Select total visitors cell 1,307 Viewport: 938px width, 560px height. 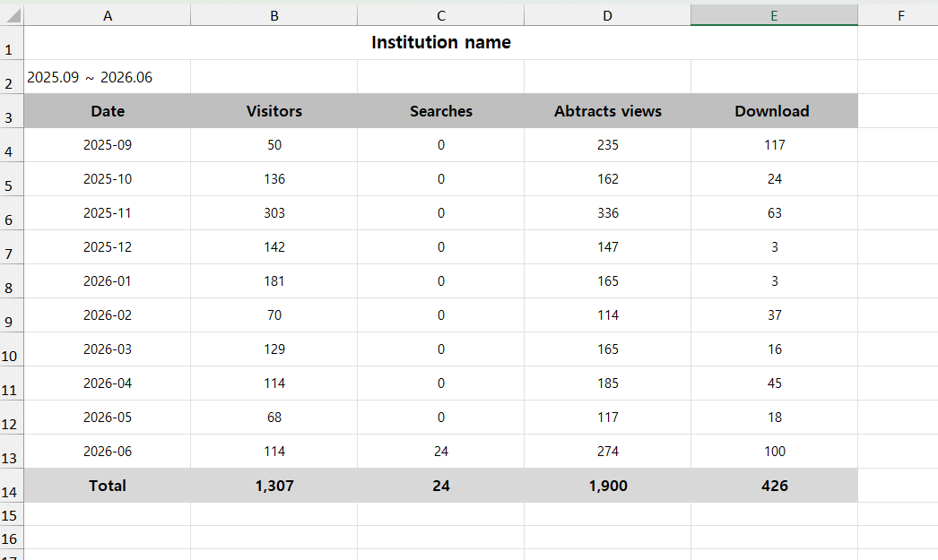tap(274, 486)
